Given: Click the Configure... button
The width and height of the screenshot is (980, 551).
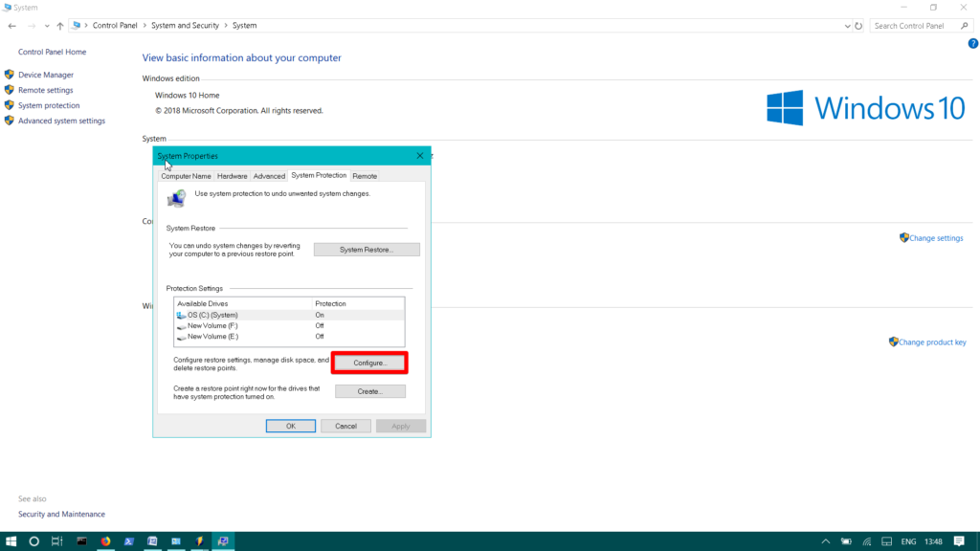Looking at the screenshot, I should click(370, 363).
